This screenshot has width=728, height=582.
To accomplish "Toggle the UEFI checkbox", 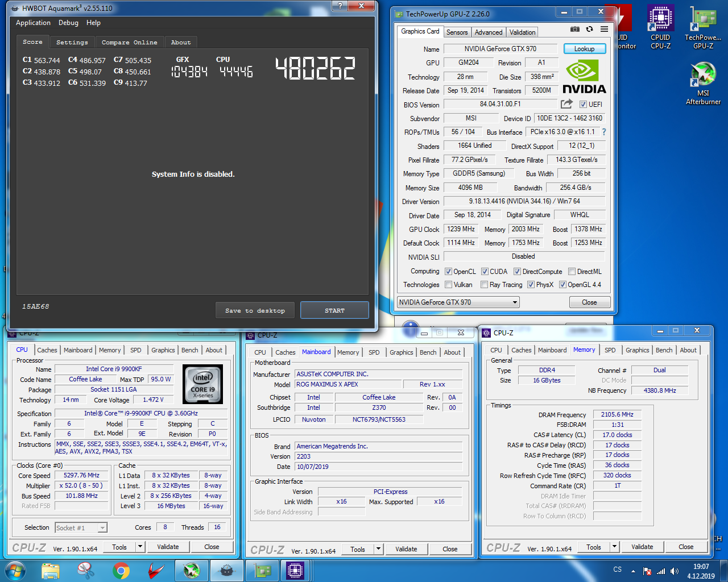I will pos(583,105).
